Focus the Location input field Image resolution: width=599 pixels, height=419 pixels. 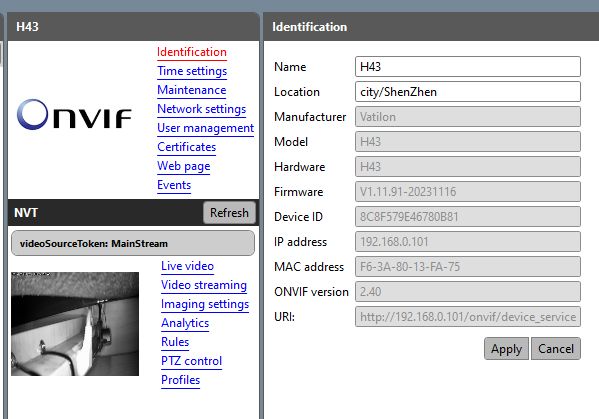click(x=468, y=92)
